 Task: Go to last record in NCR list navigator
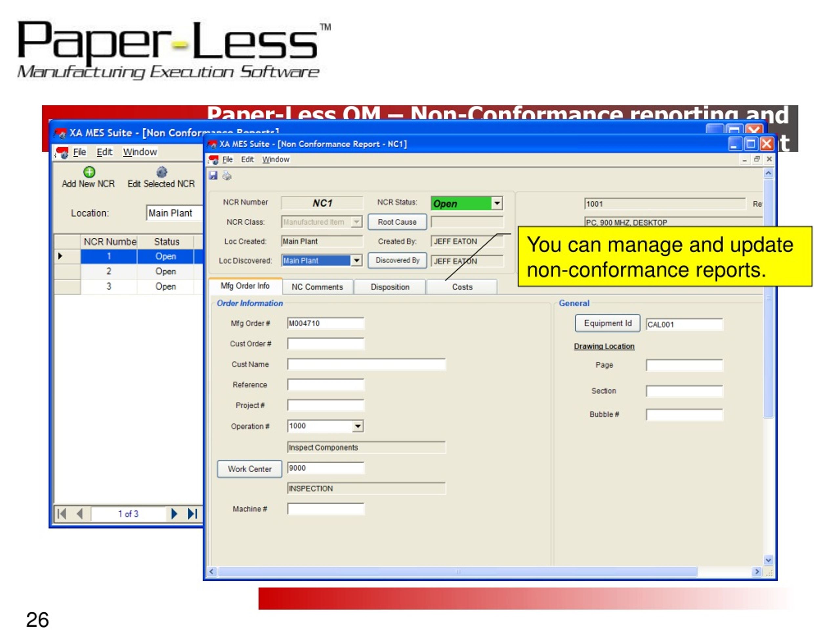[193, 514]
